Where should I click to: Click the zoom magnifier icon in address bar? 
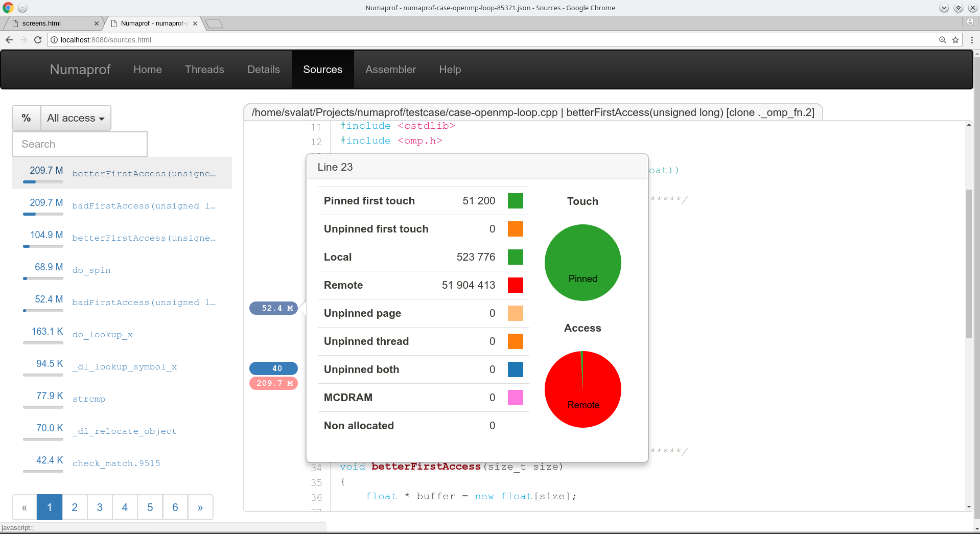point(942,40)
